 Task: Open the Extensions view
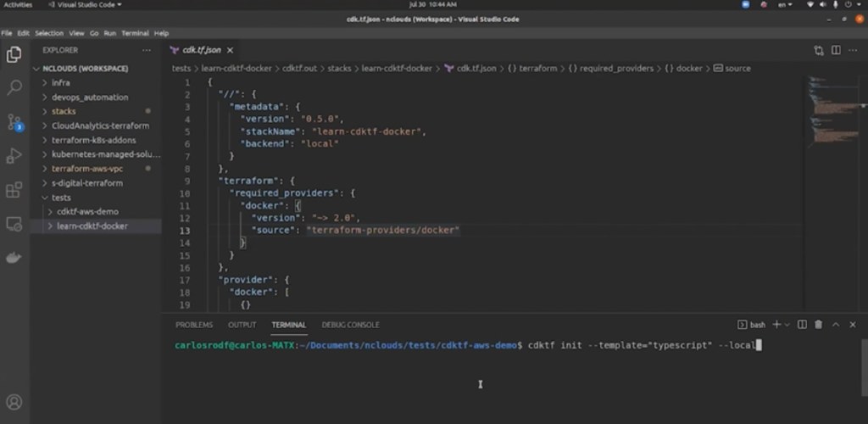tap(14, 190)
